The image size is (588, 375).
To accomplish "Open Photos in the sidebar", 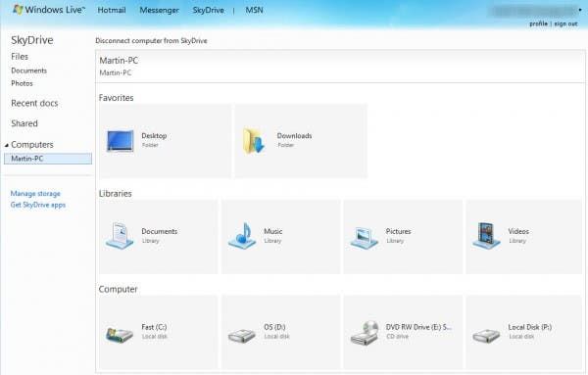I will pyautogui.click(x=22, y=83).
